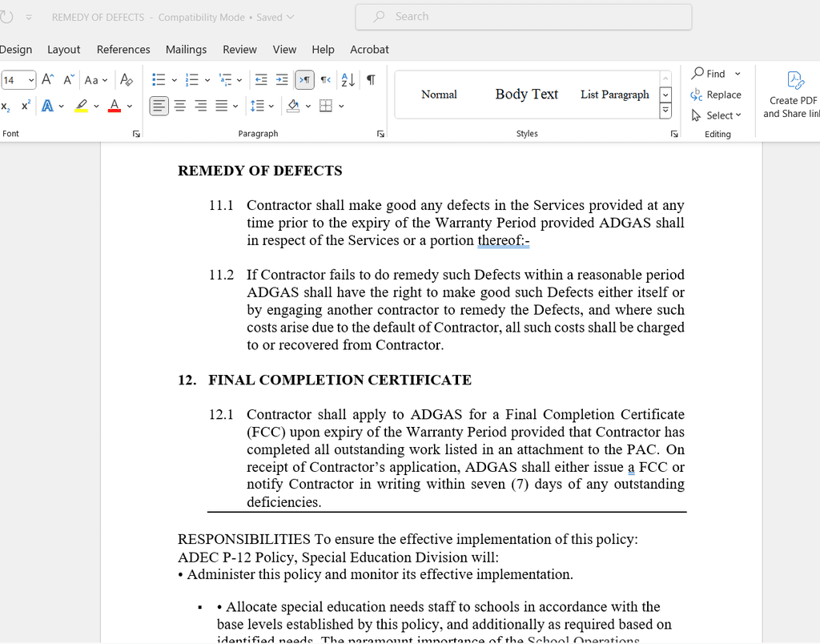Viewport: 820px width, 644px height.
Task: Open Styles pane launcher
Action: [x=674, y=134]
